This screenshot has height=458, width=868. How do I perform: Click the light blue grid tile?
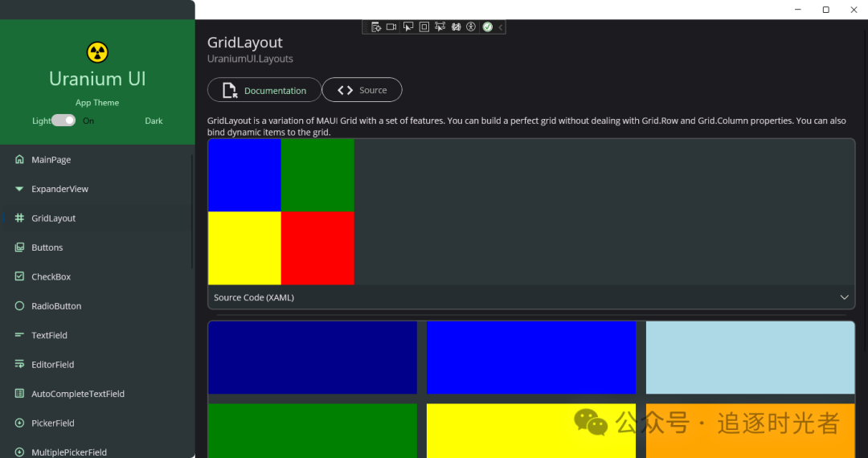tap(751, 358)
